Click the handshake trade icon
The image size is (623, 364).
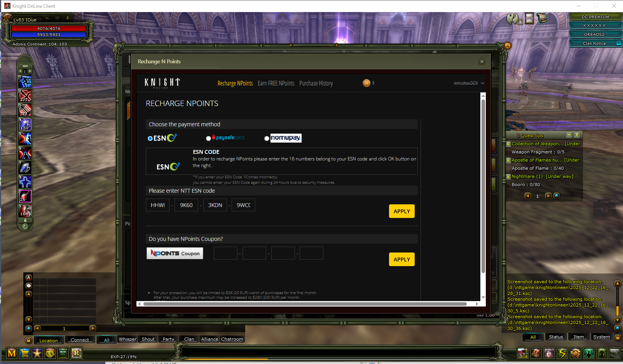(x=576, y=353)
